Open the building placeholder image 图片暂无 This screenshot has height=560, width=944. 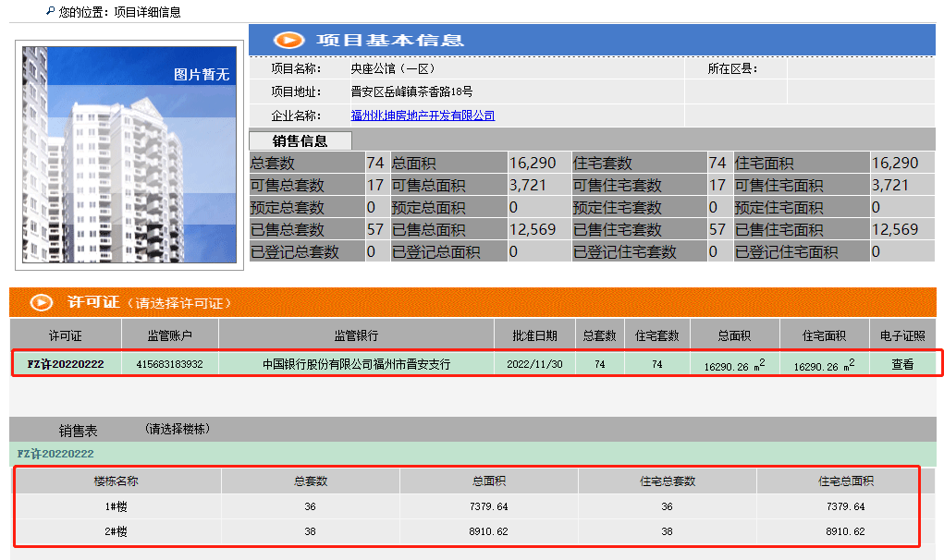[x=129, y=154]
